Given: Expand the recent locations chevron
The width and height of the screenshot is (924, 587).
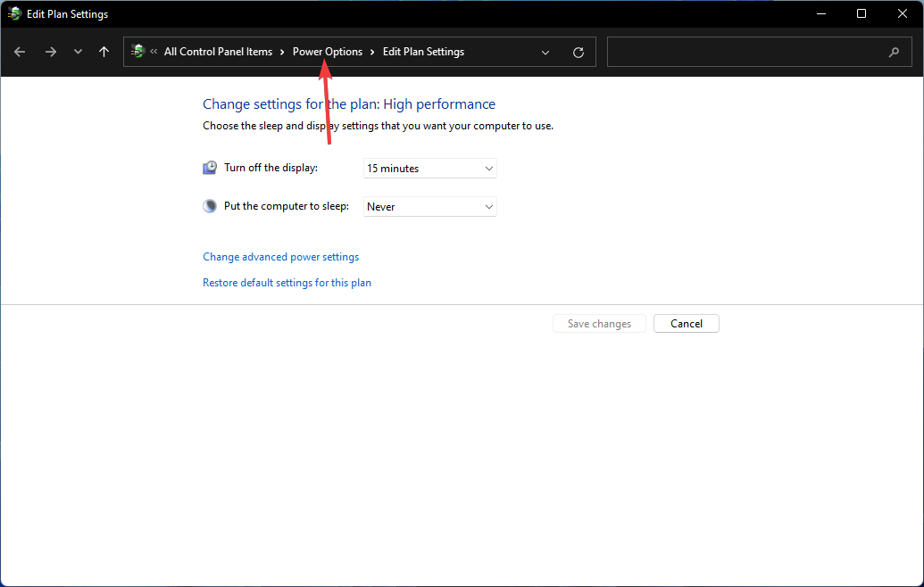Looking at the screenshot, I should (78, 52).
